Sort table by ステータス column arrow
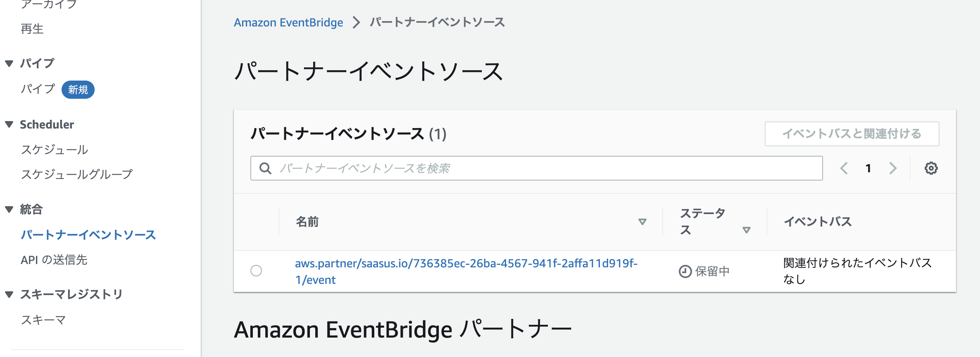Viewport: 980px width, 357px height. [746, 230]
